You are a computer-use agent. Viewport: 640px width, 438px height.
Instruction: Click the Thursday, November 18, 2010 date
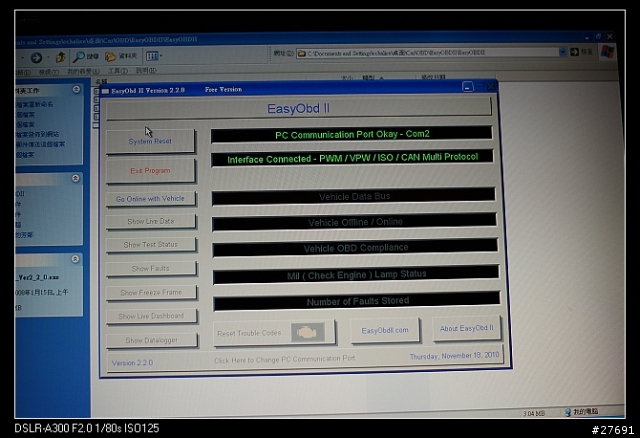tap(454, 356)
